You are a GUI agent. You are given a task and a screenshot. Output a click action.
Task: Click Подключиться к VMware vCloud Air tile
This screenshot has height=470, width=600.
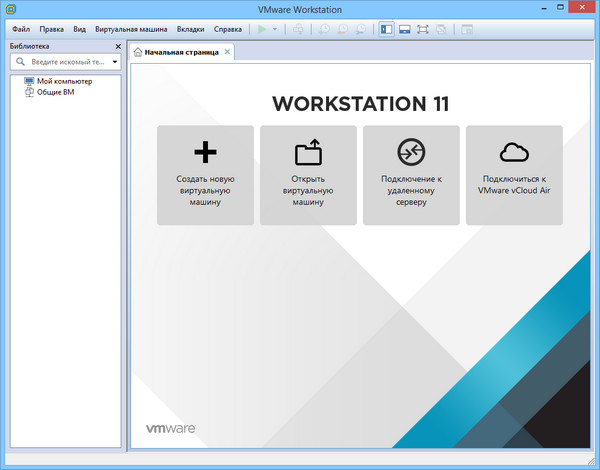(514, 175)
